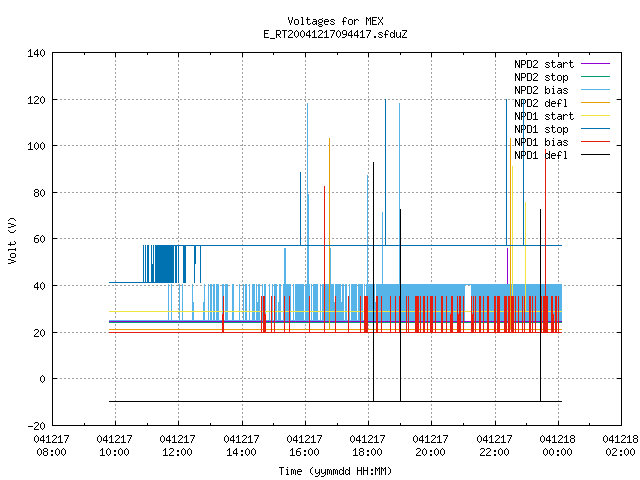Click the black NPD1 defl legend line sample
The height and width of the screenshot is (480, 640).
[x=595, y=155]
